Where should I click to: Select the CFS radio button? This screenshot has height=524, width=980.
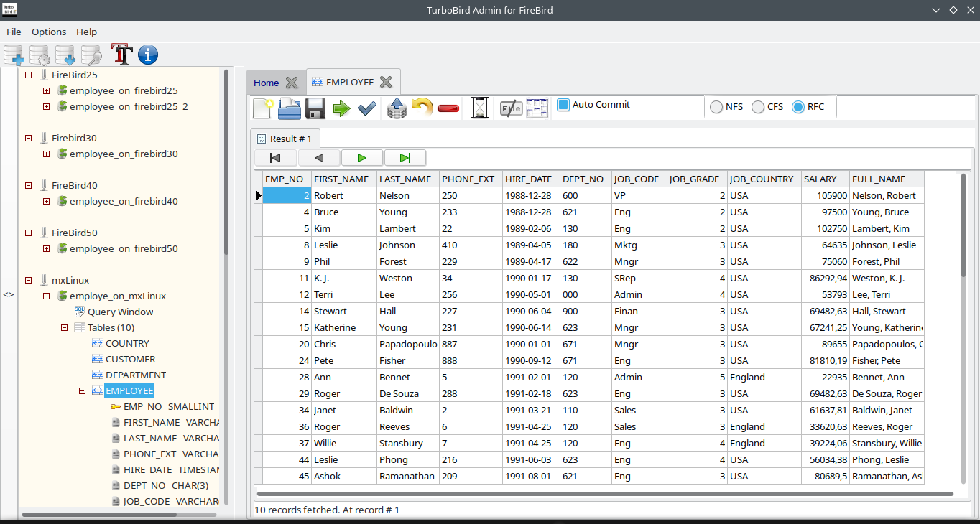(757, 106)
